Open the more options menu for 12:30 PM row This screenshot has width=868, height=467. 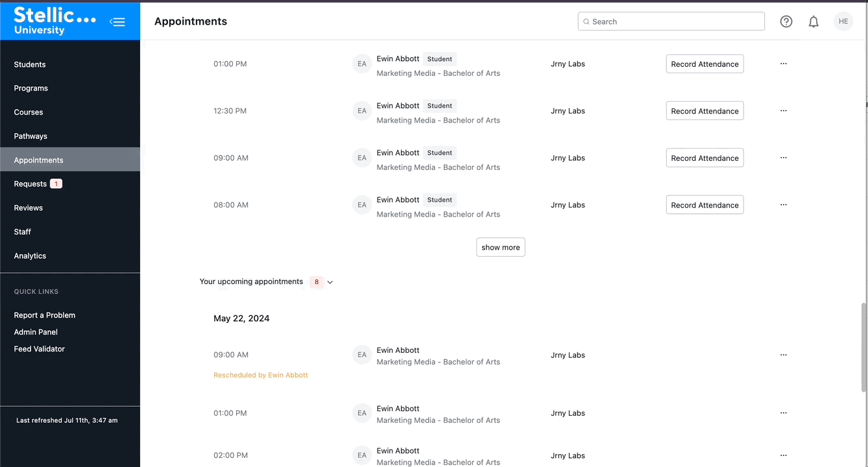coord(783,111)
